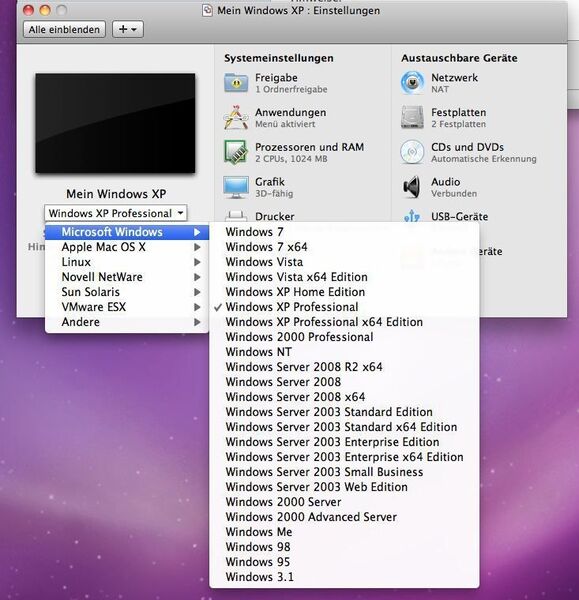This screenshot has width=579, height=600.
Task: Choose Windows 2000 Advanced Server
Action: coord(344,517)
